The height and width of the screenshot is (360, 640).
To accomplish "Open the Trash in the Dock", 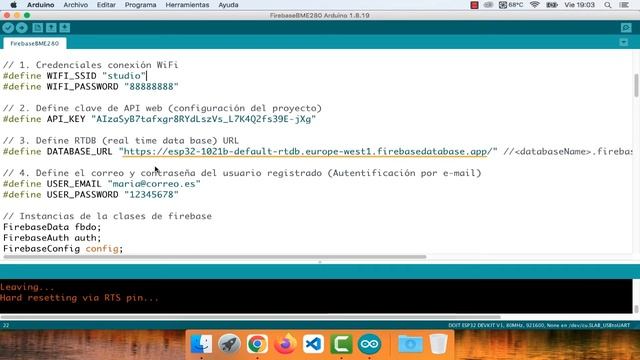I will [438, 344].
